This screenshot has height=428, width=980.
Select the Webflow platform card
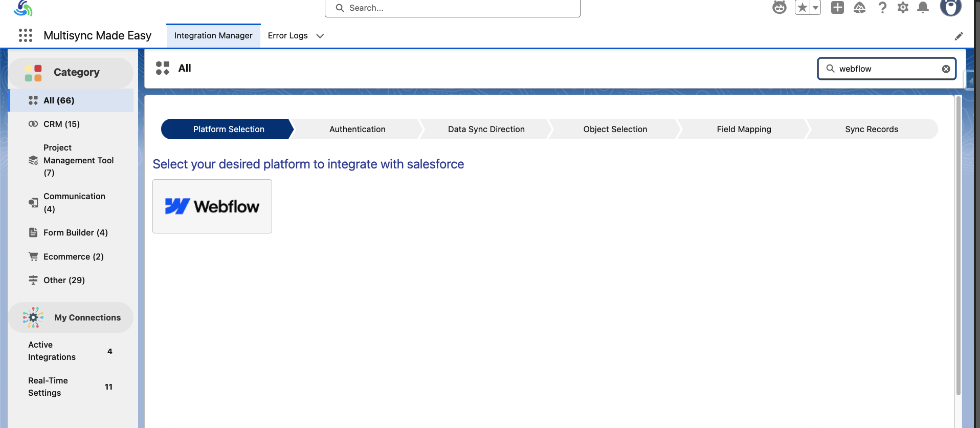[212, 206]
